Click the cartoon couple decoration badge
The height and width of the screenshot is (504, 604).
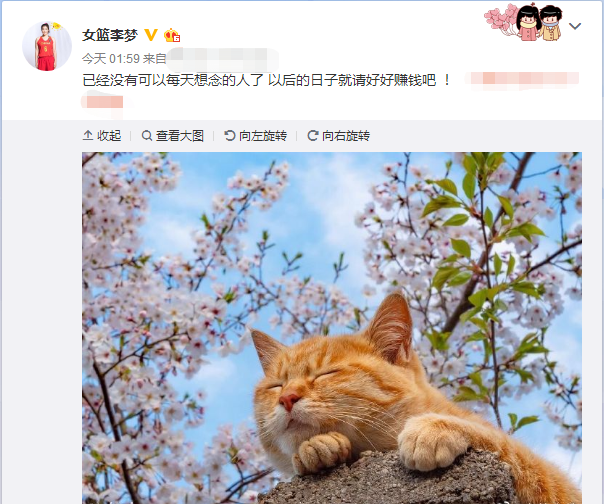point(523,22)
